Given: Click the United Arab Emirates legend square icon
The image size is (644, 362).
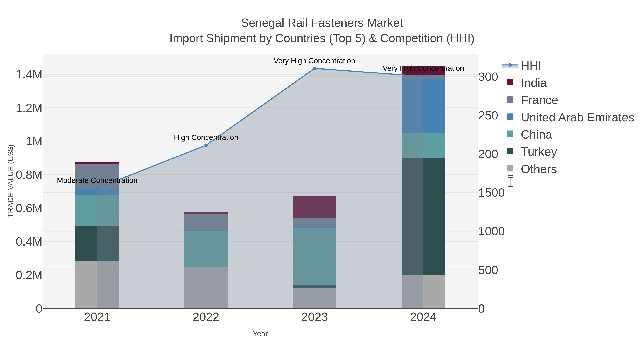Looking at the screenshot, I should (x=510, y=117).
